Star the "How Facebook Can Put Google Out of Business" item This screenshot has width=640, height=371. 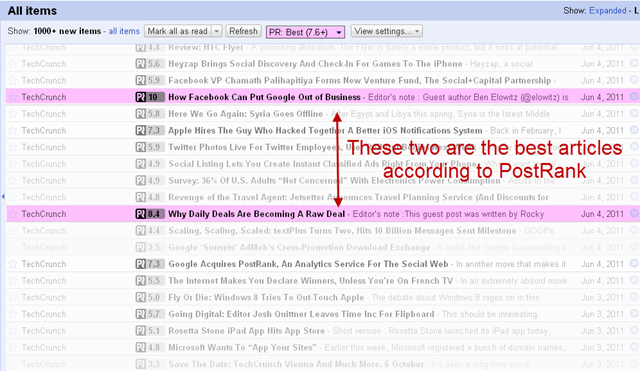(x=13, y=97)
